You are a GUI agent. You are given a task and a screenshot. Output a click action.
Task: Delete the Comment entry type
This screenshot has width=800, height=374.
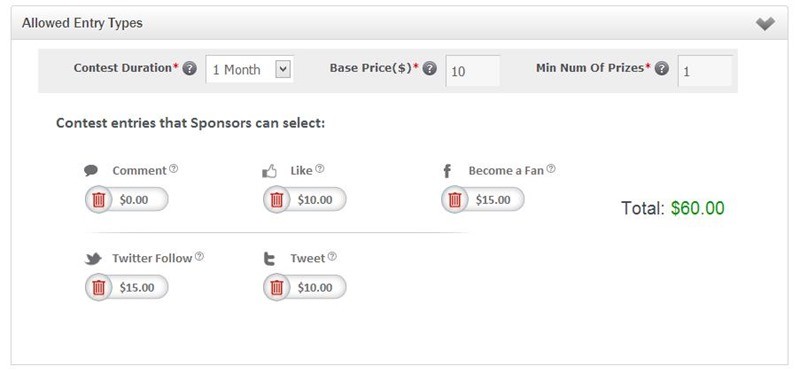click(98, 200)
